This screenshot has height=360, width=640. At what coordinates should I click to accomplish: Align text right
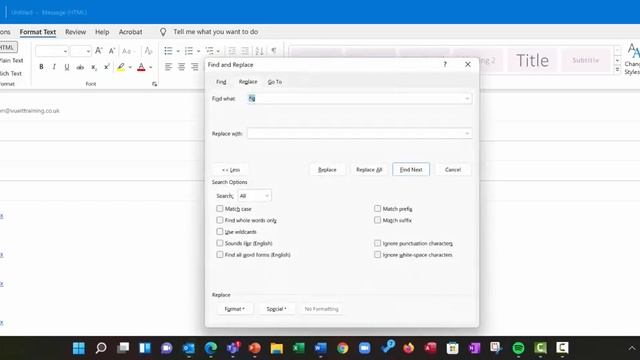(195, 67)
